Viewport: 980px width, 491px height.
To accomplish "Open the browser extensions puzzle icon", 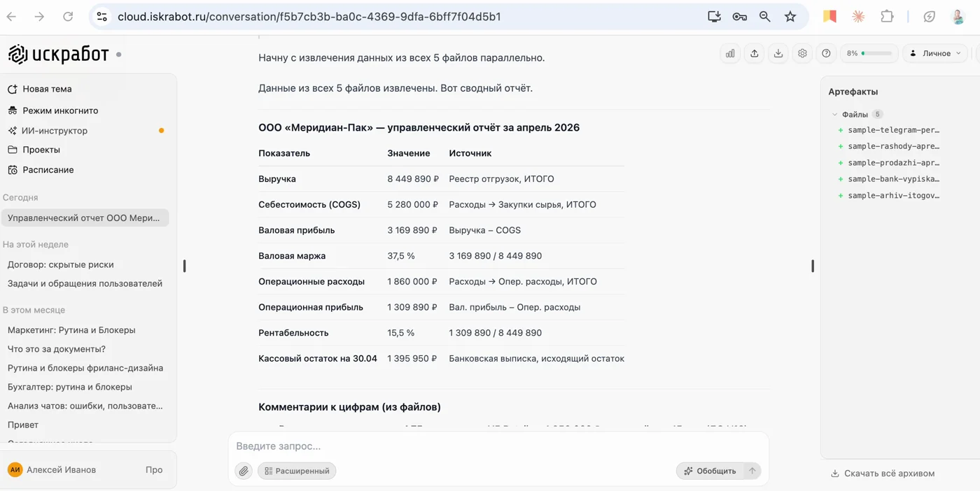I will pyautogui.click(x=887, y=17).
